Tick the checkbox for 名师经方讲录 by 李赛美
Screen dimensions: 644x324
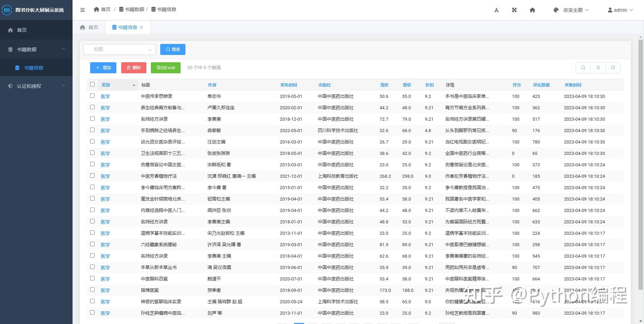click(92, 118)
